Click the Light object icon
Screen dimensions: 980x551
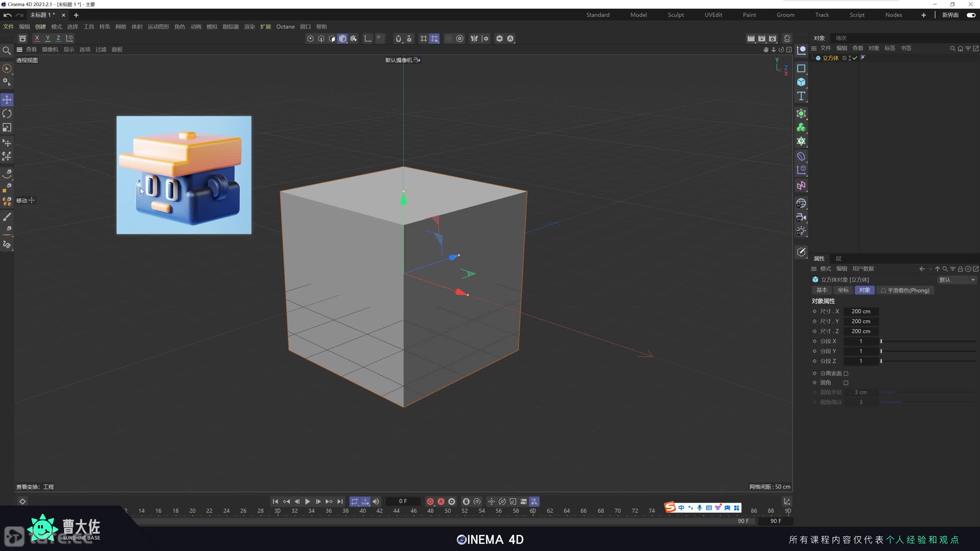(801, 231)
